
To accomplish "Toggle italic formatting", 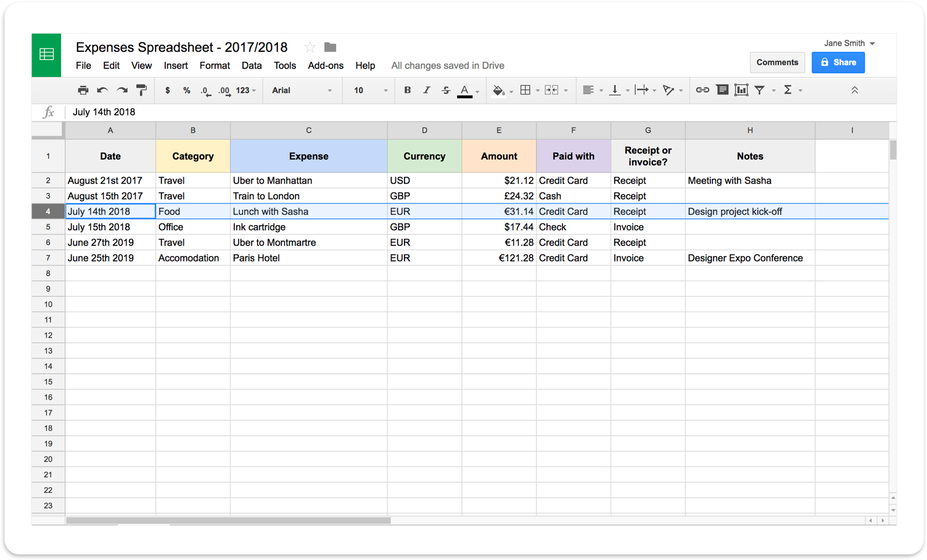I will (x=426, y=90).
